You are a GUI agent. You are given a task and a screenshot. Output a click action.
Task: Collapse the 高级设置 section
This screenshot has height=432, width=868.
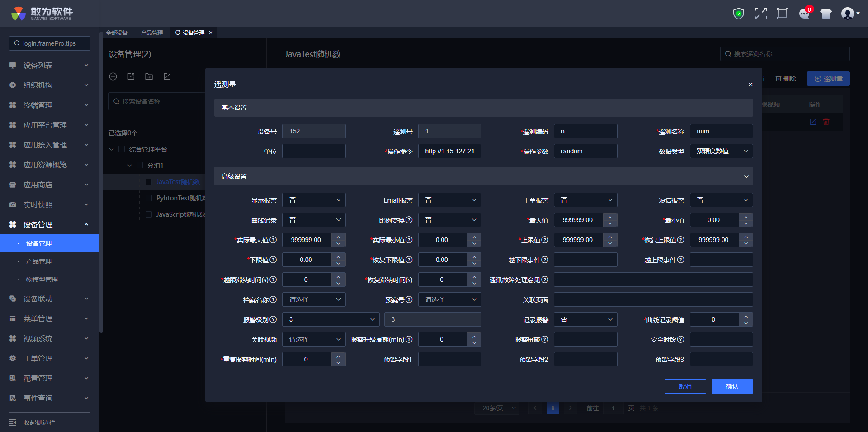[x=746, y=176]
